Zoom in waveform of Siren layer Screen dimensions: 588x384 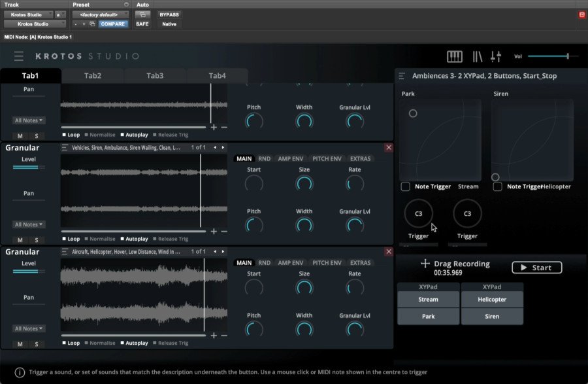[214, 232]
